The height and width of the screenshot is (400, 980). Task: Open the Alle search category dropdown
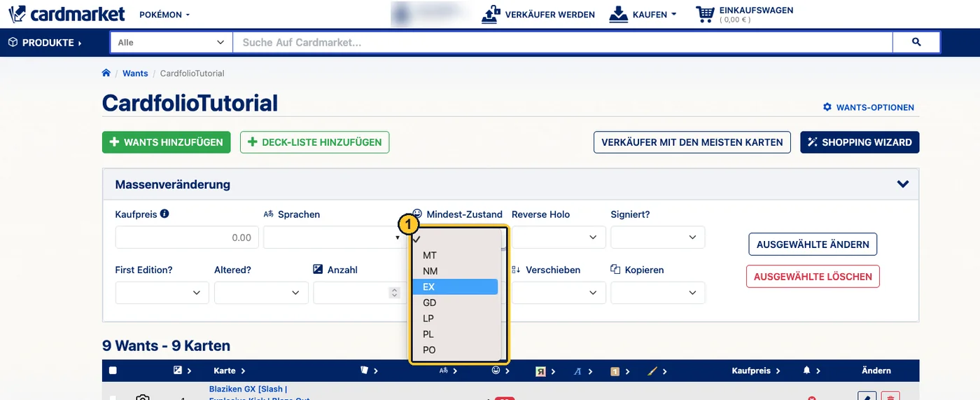click(171, 43)
